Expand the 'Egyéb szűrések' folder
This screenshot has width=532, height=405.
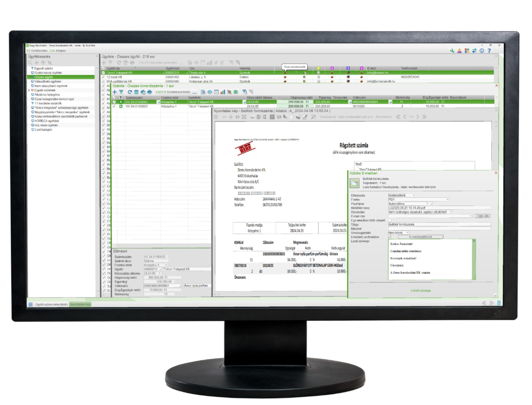(29, 90)
